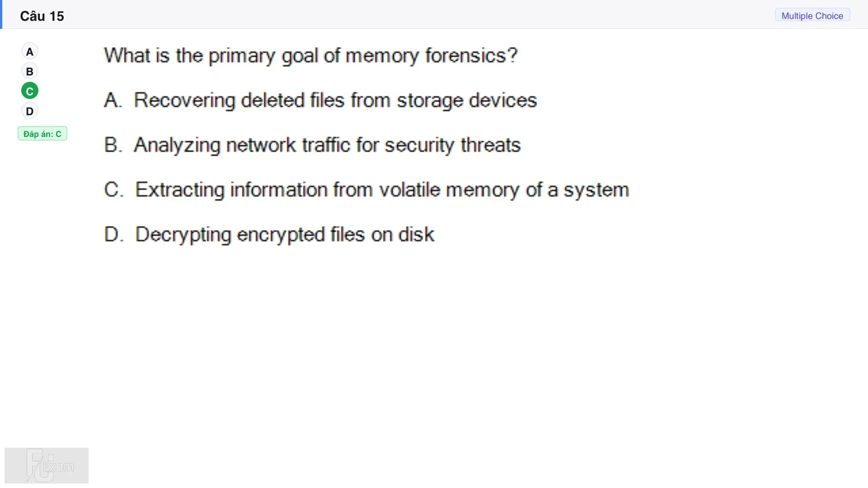
Task: Click the number 15 in the heading
Action: 57,16
